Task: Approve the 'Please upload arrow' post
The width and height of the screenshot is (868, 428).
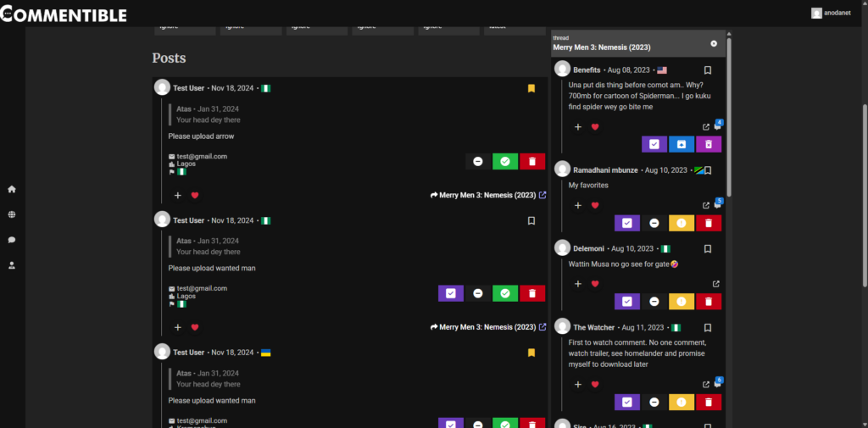Action: point(505,161)
